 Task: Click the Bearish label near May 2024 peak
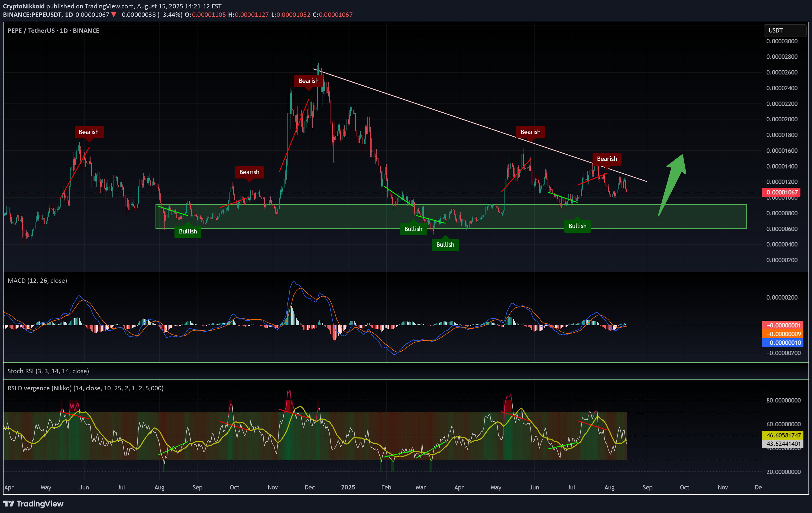pos(89,132)
